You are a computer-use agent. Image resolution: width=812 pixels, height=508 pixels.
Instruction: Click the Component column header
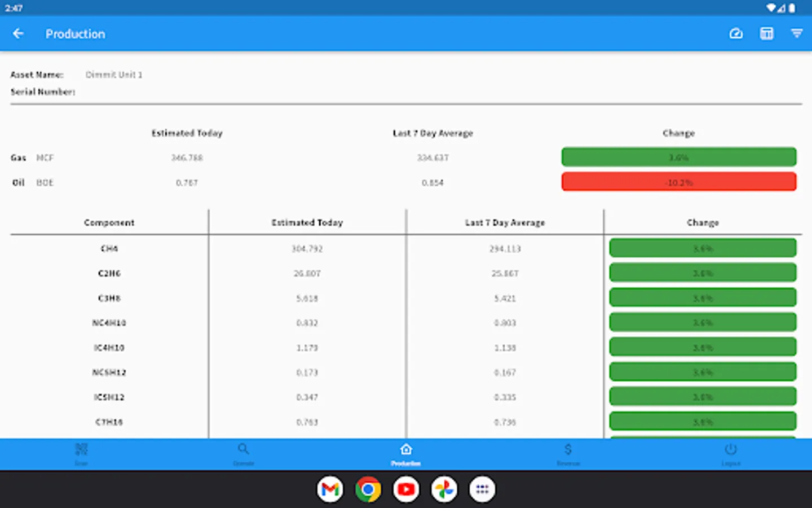109,222
